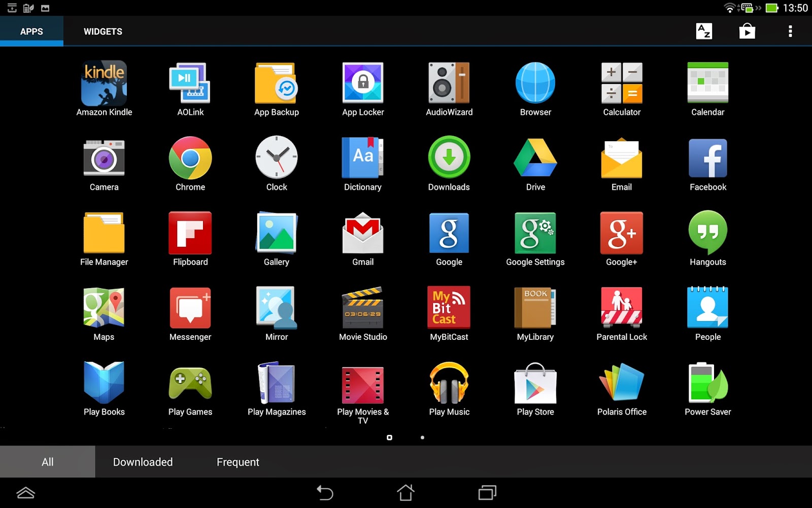The image size is (812, 508).
Task: Open Chrome browser
Action: (190, 164)
